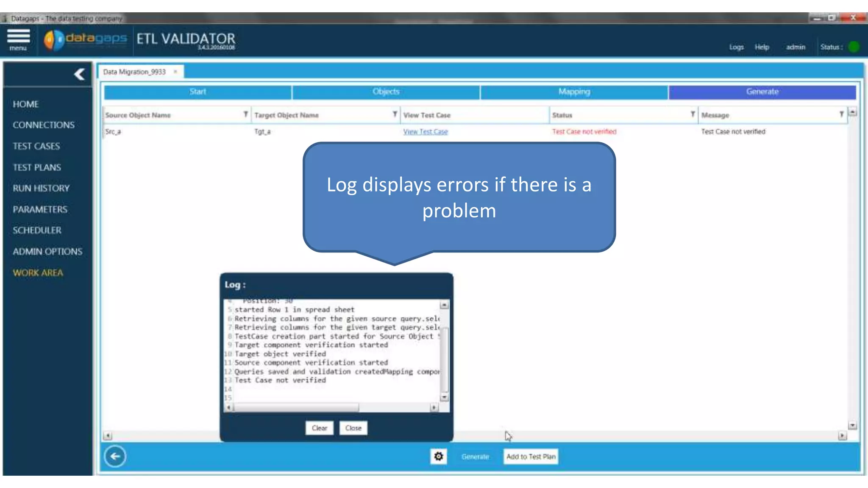Open the SCHEDULER section

pos(37,230)
